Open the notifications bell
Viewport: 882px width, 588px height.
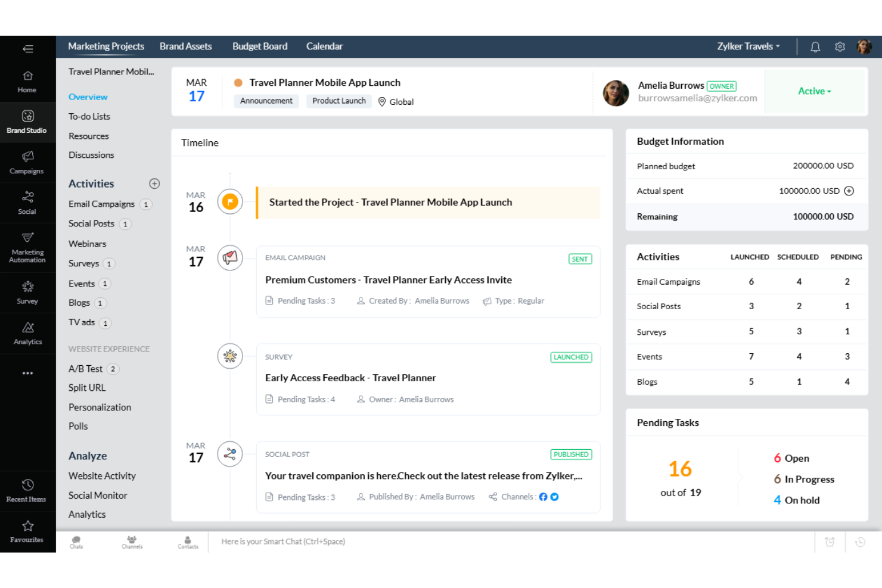815,46
